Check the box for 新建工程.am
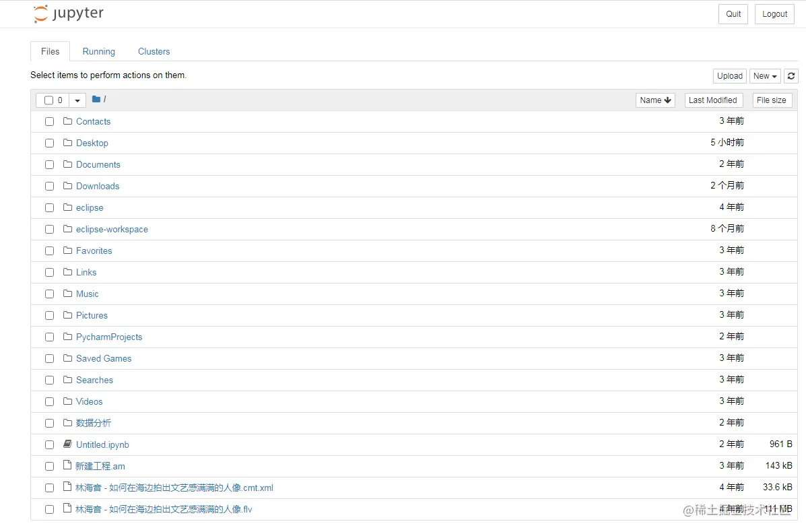The height and width of the screenshot is (532, 806). [49, 467]
